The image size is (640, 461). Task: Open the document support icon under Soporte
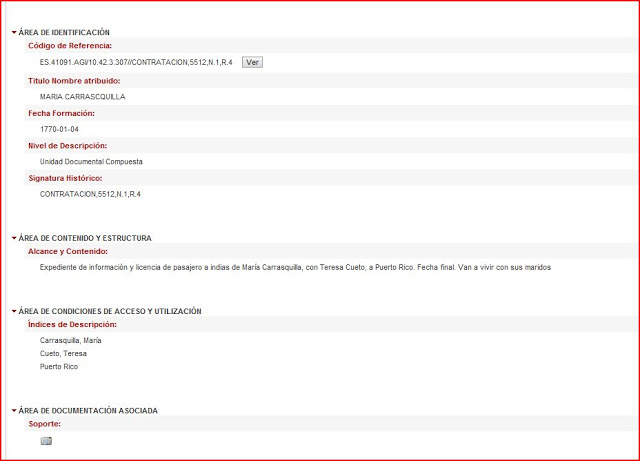tap(46, 441)
